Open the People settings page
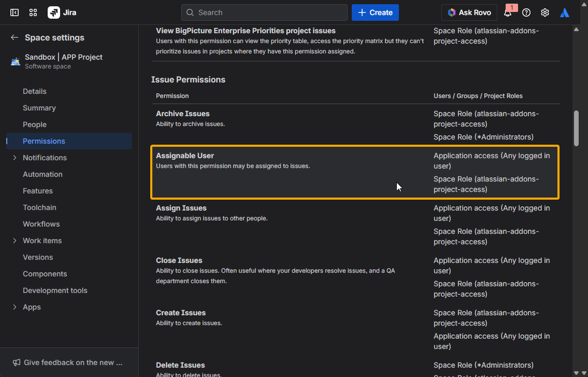 [35, 124]
